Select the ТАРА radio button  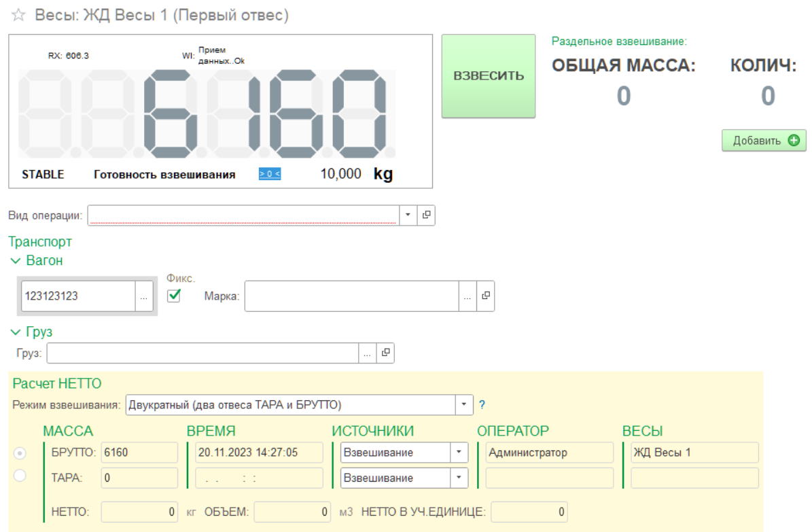pyautogui.click(x=20, y=476)
